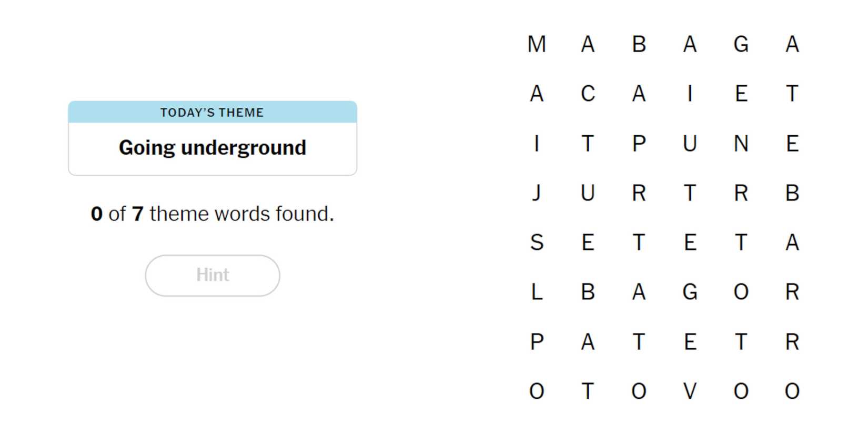Image resolution: width=868 pixels, height=434 pixels.
Task: Tap the U in the third row
Action: coord(690,144)
